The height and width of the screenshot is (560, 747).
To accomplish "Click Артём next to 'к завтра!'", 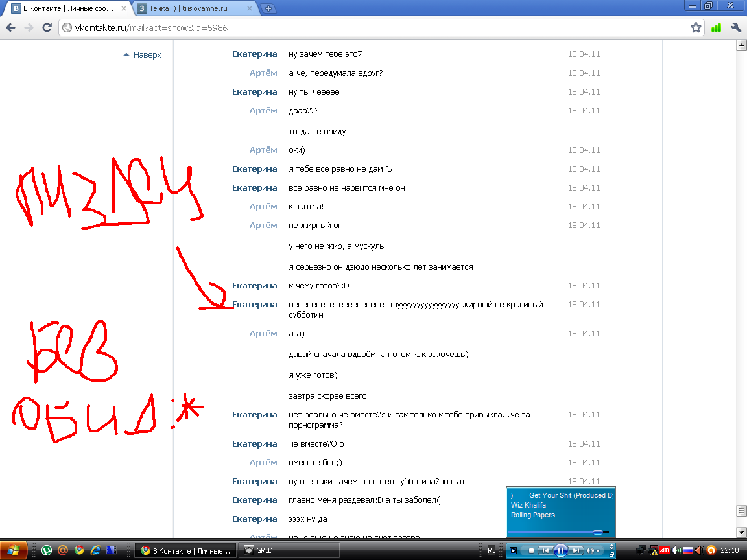I will 263,207.
